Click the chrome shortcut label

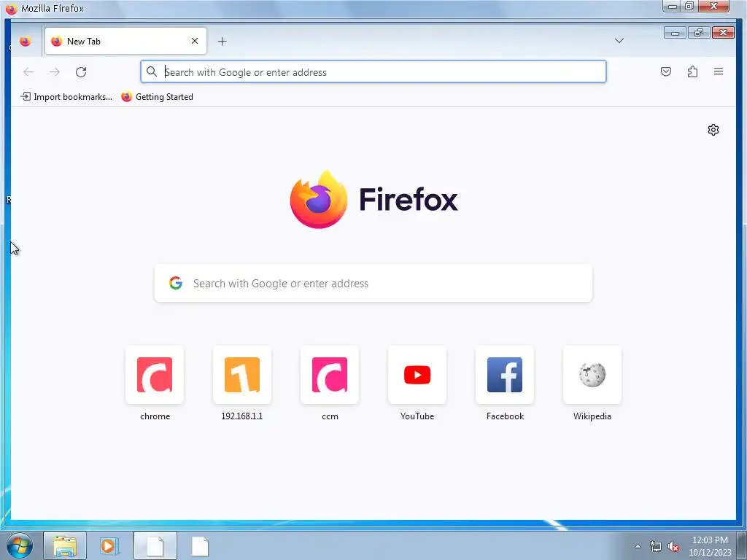155,416
